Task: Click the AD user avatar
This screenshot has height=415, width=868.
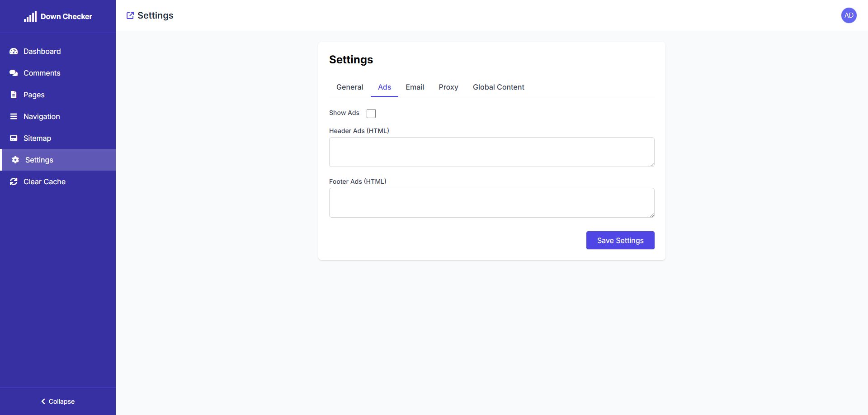Action: pyautogui.click(x=849, y=15)
